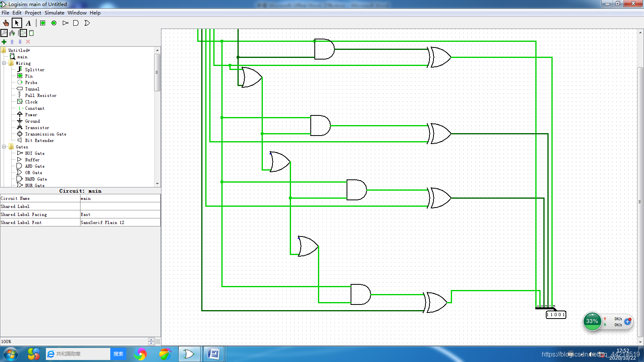The height and width of the screenshot is (362, 644).
Task: Remove the circuit with the red X icon
Action: click(x=28, y=42)
